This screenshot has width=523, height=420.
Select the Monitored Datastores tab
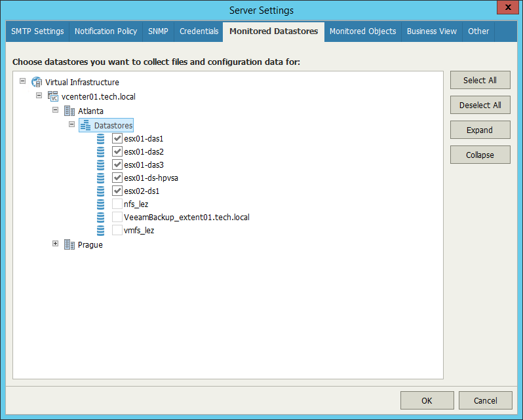point(273,31)
